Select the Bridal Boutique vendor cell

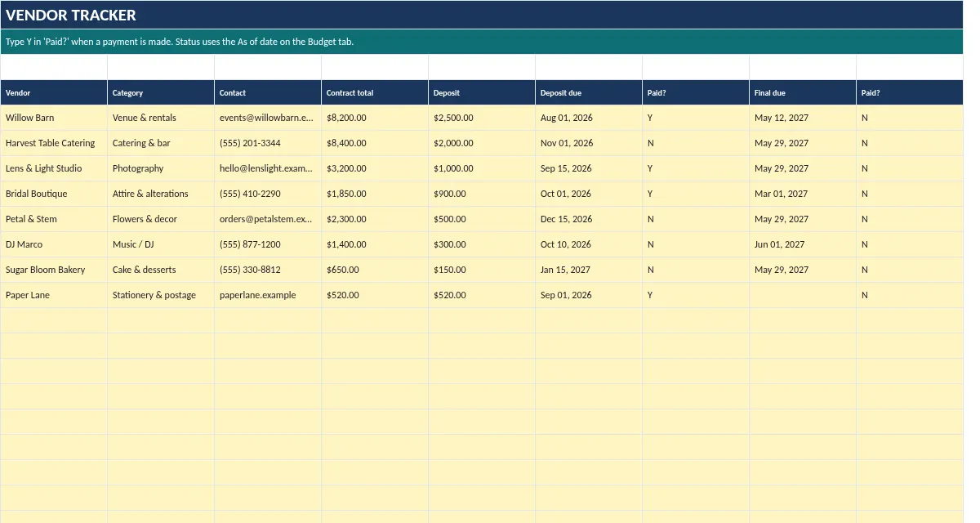(54, 194)
